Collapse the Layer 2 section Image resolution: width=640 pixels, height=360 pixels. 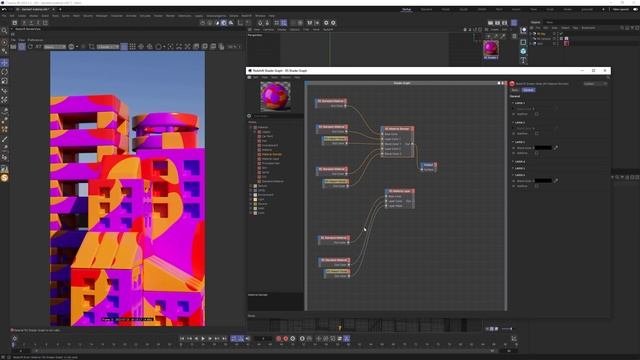pos(513,122)
